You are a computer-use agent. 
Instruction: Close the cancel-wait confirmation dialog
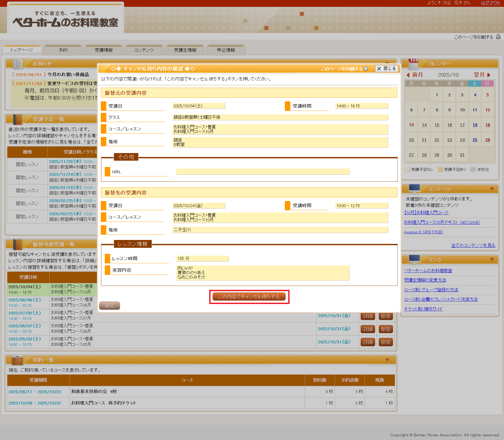(x=386, y=69)
